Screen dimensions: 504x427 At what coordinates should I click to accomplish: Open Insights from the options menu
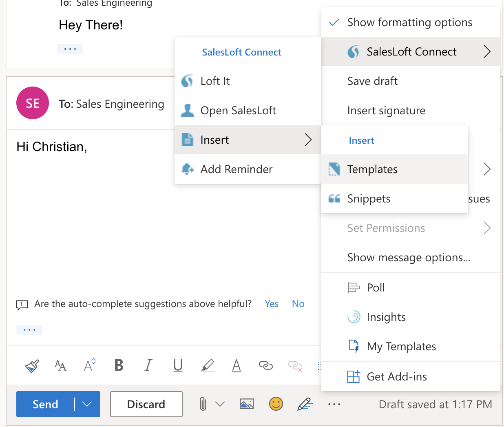pyautogui.click(x=386, y=317)
